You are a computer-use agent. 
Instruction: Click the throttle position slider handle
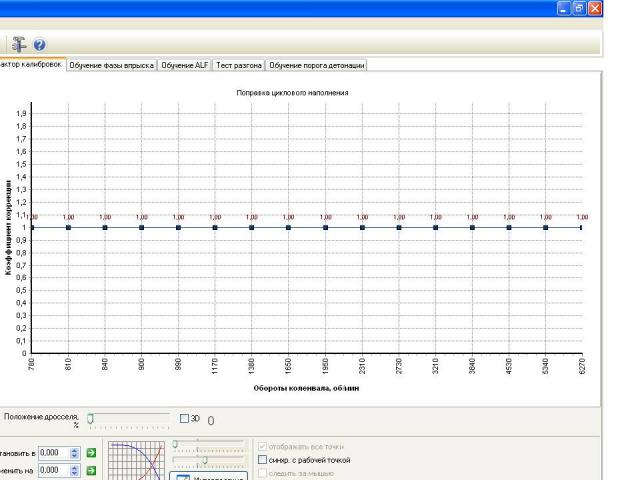(x=90, y=419)
